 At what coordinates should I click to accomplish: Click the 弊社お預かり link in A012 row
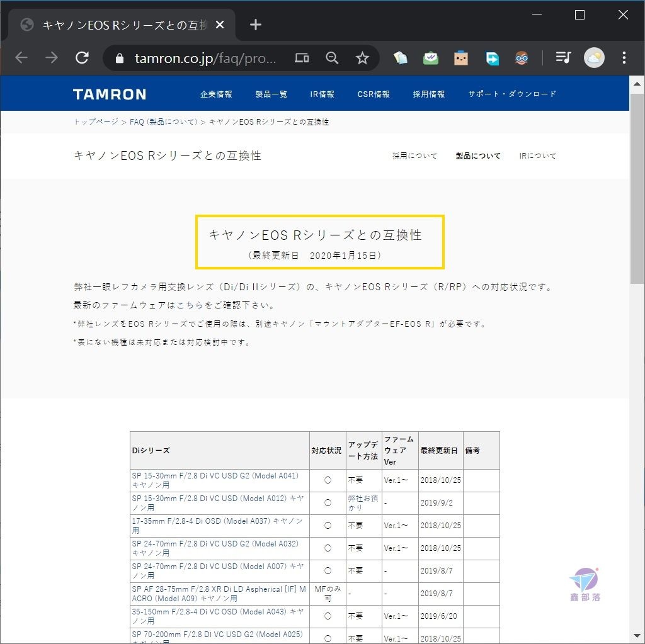pyautogui.click(x=363, y=502)
